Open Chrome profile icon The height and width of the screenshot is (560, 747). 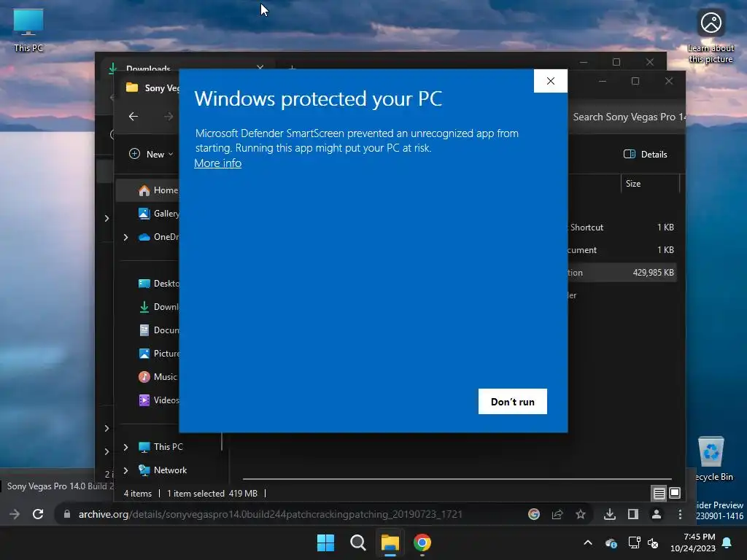[657, 514]
